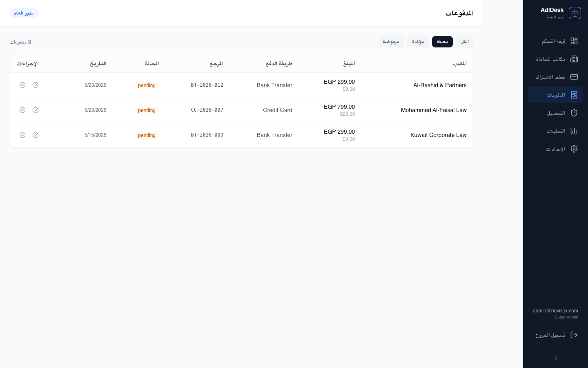
Task: Approve the Mohammed Al-Faisal Law payment
Action: click(x=36, y=110)
